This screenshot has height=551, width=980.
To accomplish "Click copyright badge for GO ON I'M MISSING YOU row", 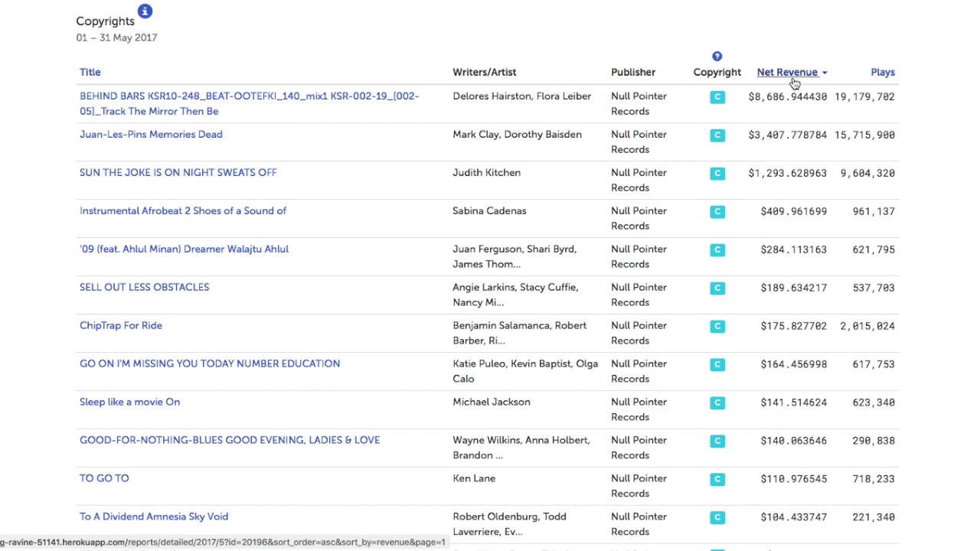I will click(717, 364).
